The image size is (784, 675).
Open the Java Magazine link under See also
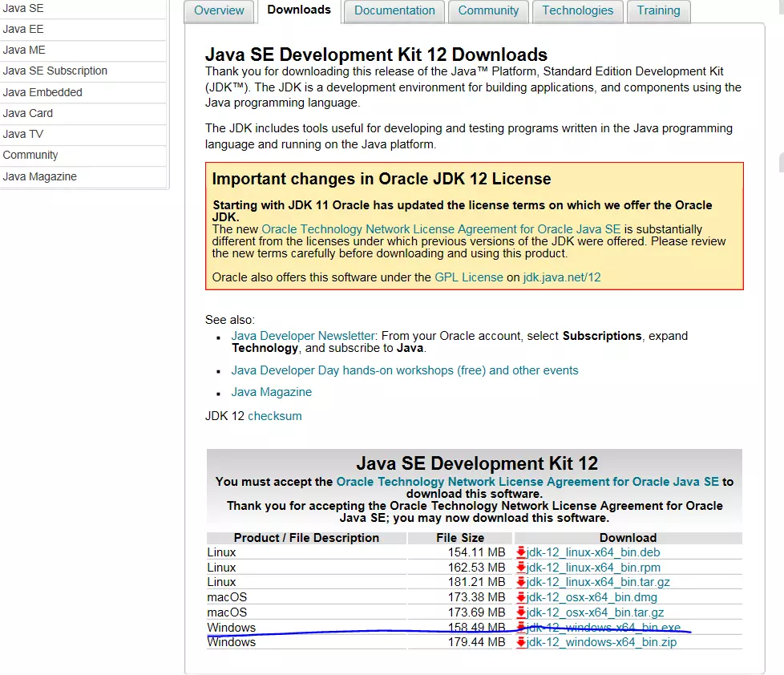click(272, 392)
